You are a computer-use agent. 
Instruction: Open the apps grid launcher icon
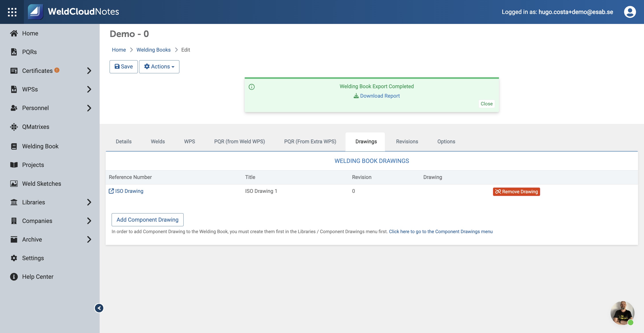[12, 12]
